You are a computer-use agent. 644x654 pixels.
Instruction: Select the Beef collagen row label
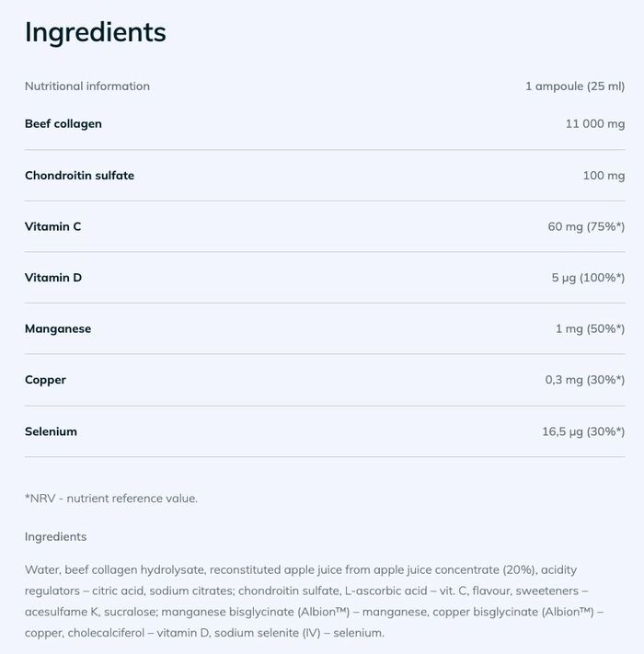[63, 124]
